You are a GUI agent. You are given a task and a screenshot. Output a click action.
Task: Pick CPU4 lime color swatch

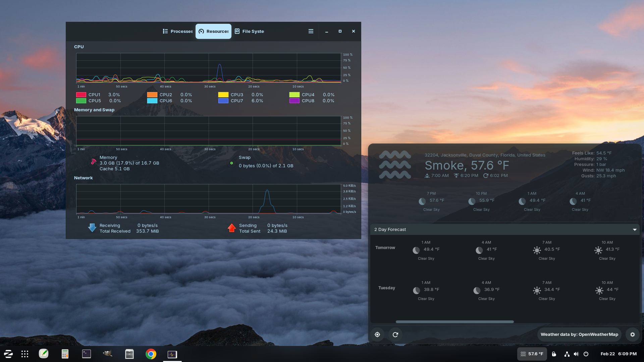coord(294,95)
